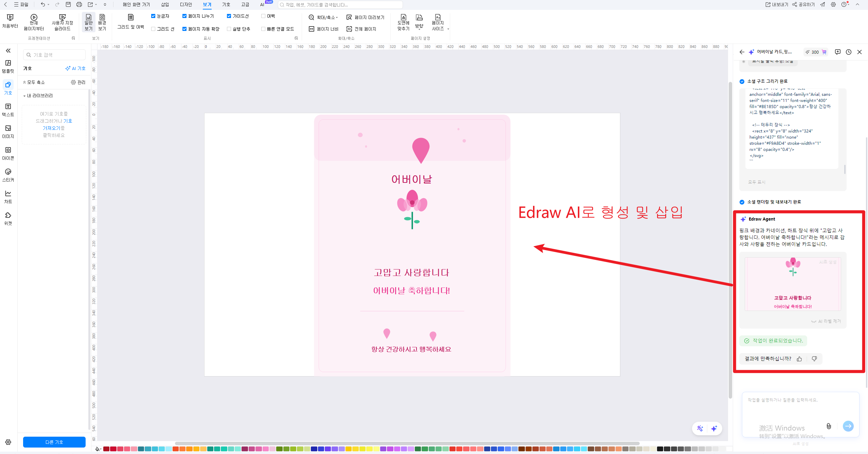This screenshot has height=454, width=868.
Task: Switch to the 디자인 ribbon tab
Action: 185,4
